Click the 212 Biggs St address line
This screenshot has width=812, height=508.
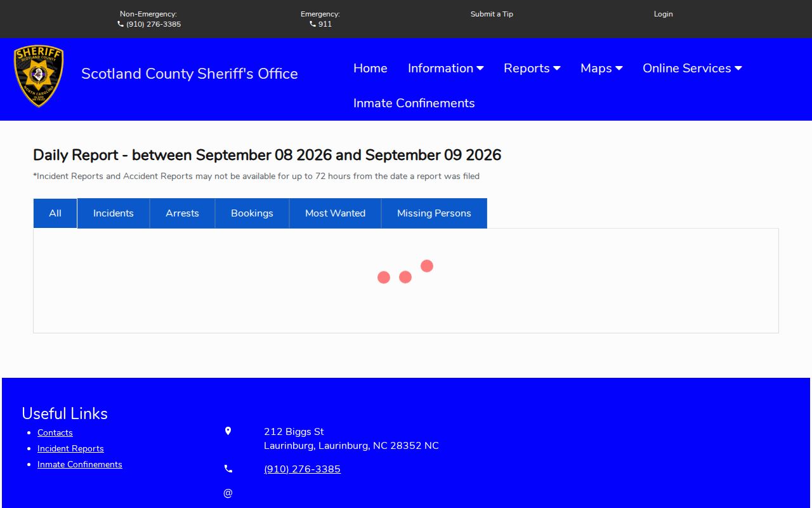[294, 432]
